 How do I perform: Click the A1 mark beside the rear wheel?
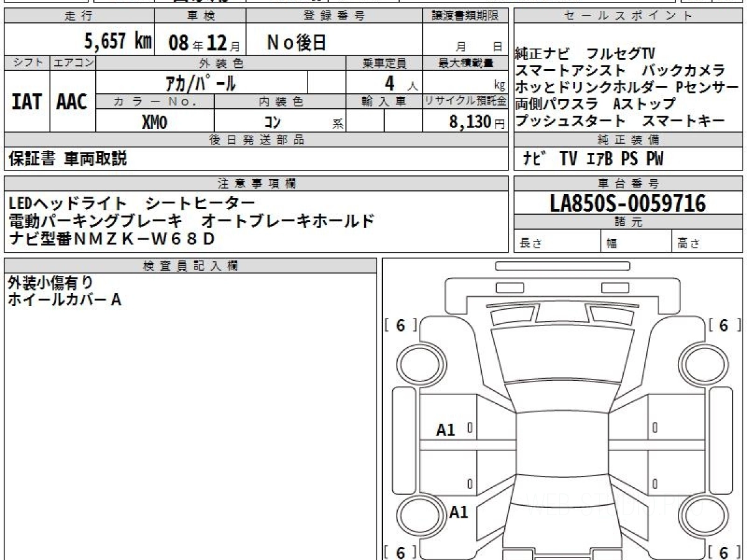[459, 512]
